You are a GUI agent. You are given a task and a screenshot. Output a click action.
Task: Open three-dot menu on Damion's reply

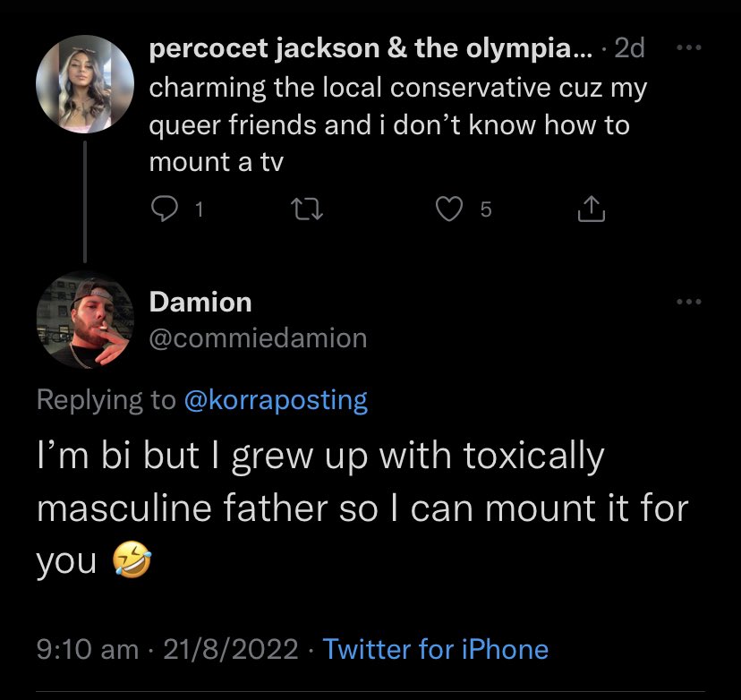(689, 302)
